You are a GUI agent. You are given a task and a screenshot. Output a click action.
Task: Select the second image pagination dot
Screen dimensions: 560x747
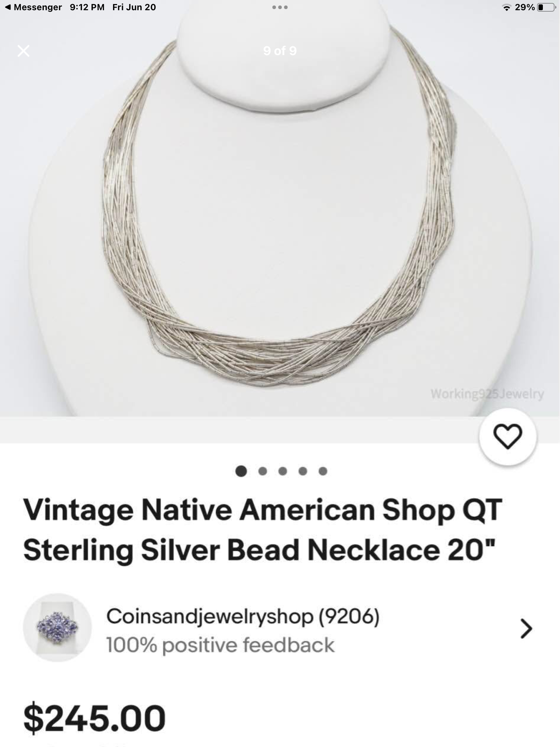tap(262, 471)
